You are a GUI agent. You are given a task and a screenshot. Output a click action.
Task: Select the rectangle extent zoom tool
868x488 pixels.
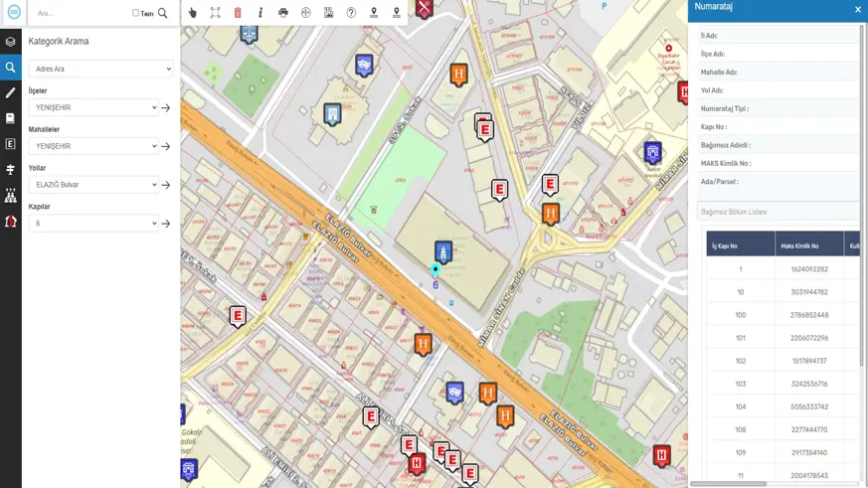215,13
